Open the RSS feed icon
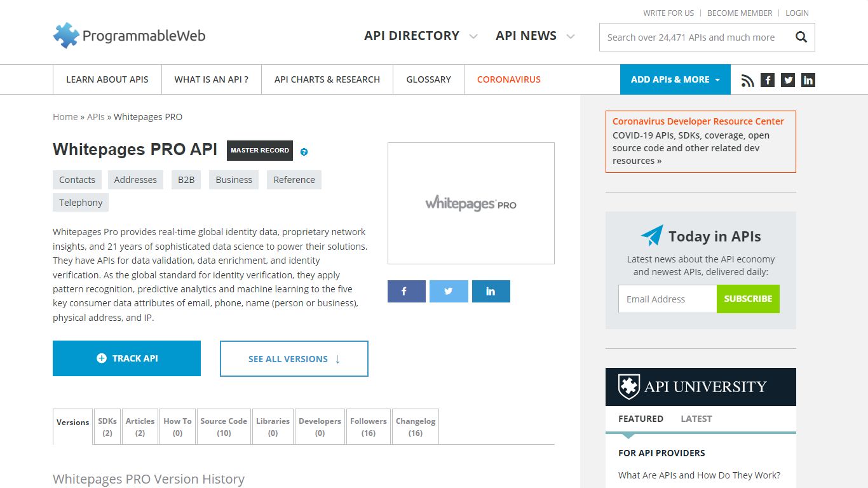This screenshot has width=868, height=488. (x=747, y=80)
